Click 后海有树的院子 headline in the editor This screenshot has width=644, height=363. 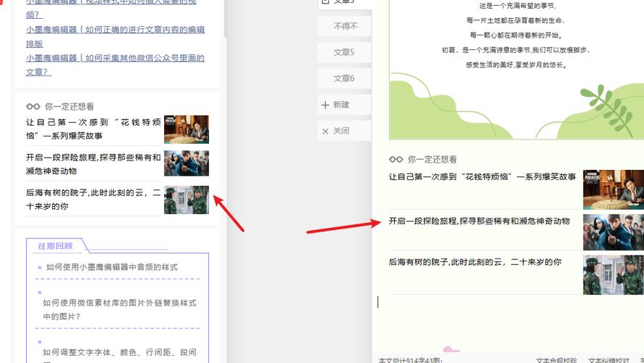pos(475,262)
